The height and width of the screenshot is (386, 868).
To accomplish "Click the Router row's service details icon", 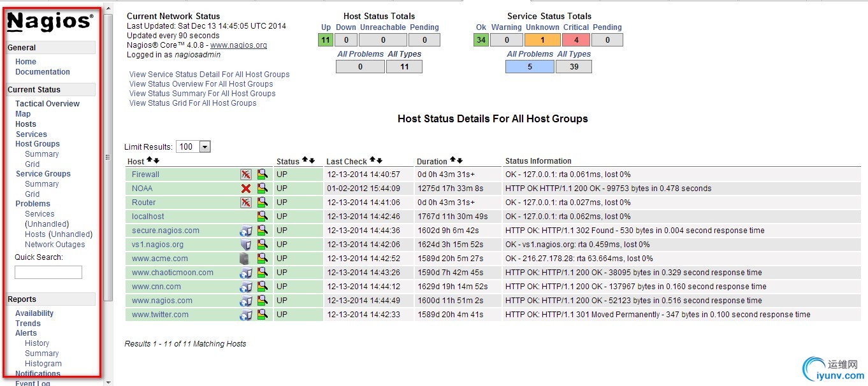I will pos(263,203).
